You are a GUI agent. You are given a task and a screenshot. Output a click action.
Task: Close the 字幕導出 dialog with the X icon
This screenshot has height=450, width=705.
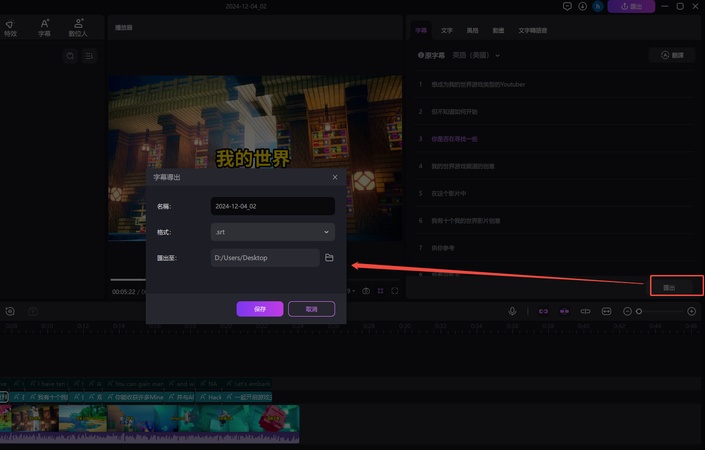pyautogui.click(x=335, y=177)
